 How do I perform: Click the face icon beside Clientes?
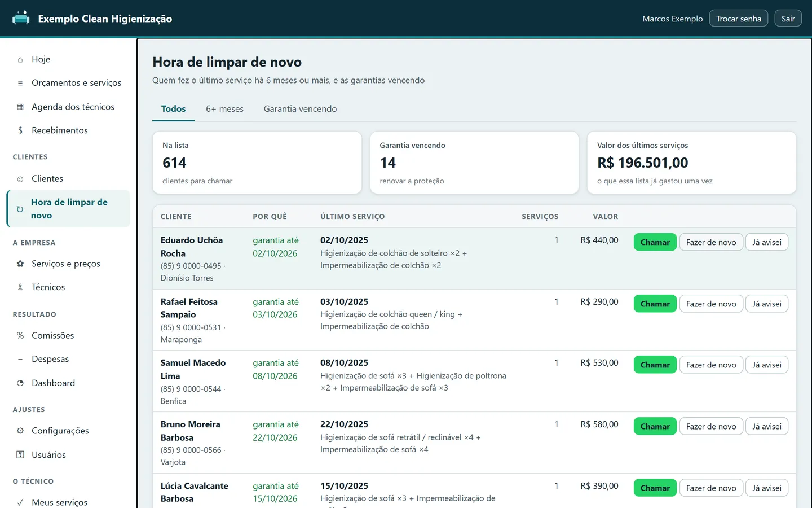click(20, 179)
